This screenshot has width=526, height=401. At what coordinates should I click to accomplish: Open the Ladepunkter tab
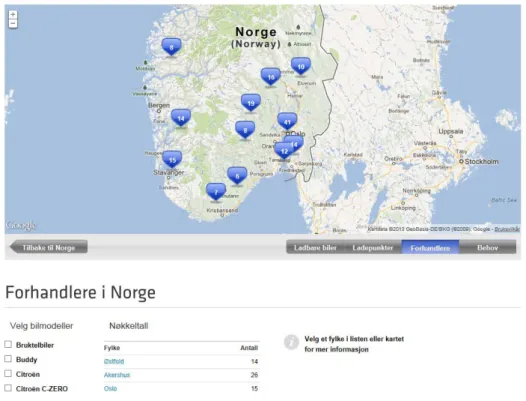373,247
